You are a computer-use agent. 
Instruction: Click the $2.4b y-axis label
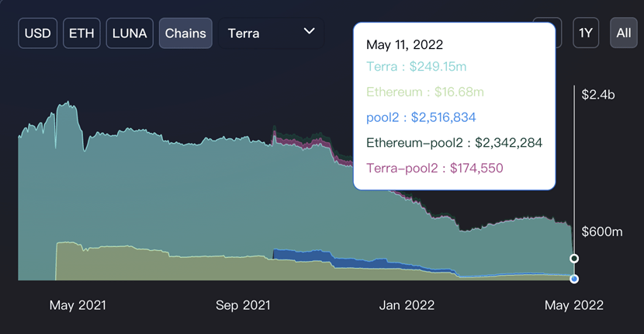pos(598,95)
